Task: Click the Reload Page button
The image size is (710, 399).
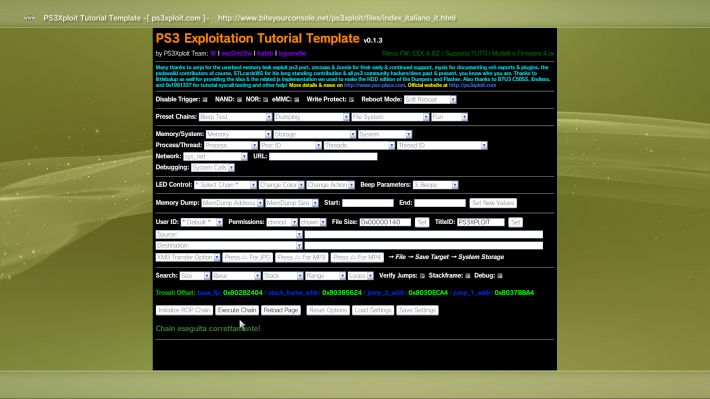Action: tap(281, 310)
